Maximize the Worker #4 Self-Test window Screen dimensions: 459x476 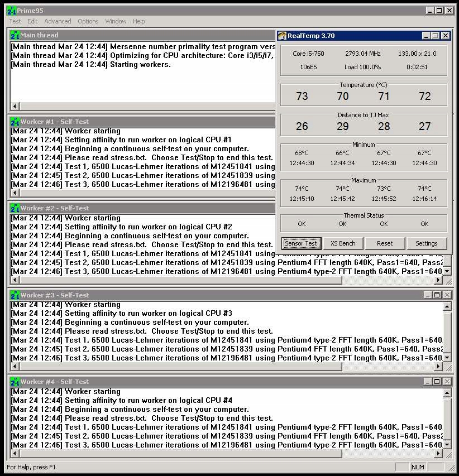point(437,382)
